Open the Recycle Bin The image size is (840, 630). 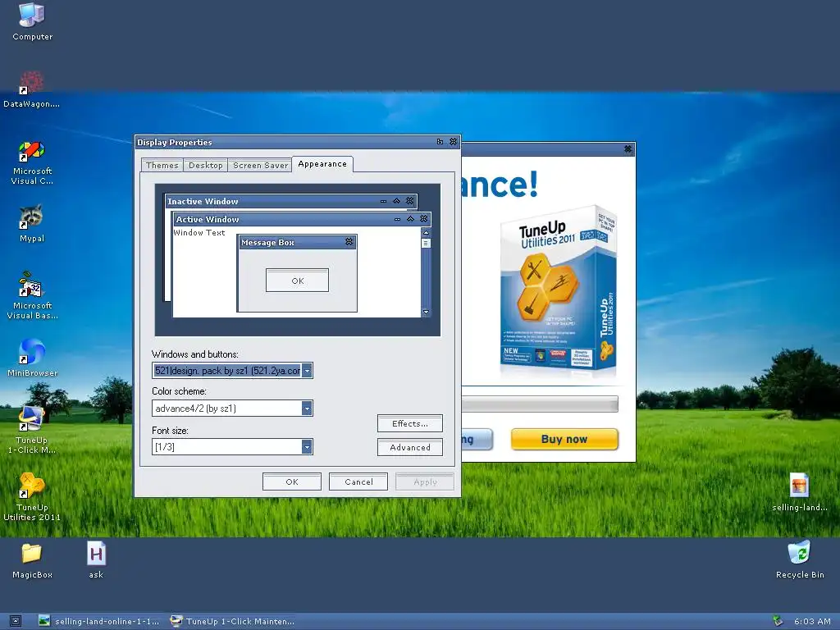[x=799, y=560]
